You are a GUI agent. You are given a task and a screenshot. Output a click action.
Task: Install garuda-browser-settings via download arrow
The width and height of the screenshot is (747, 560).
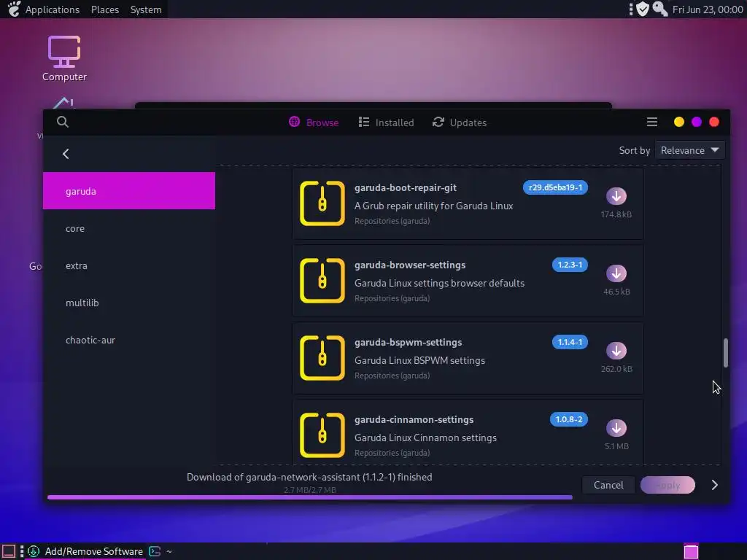click(x=616, y=273)
